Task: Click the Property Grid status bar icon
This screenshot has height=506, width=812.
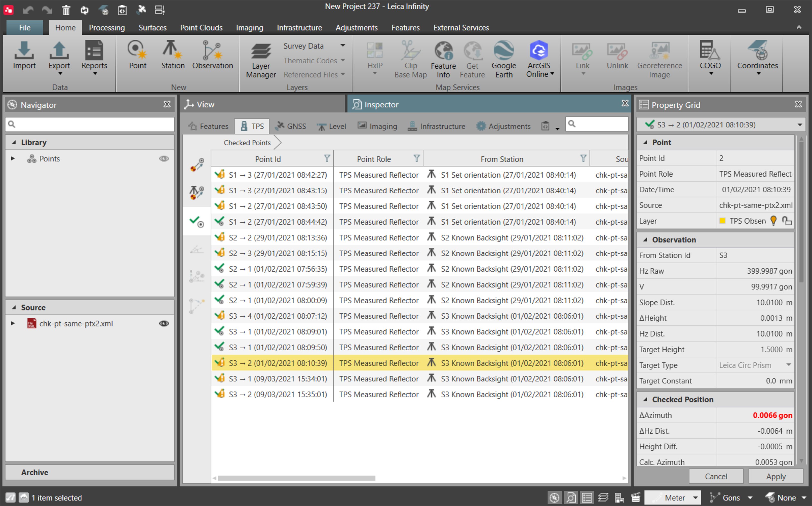Action: coord(587,497)
